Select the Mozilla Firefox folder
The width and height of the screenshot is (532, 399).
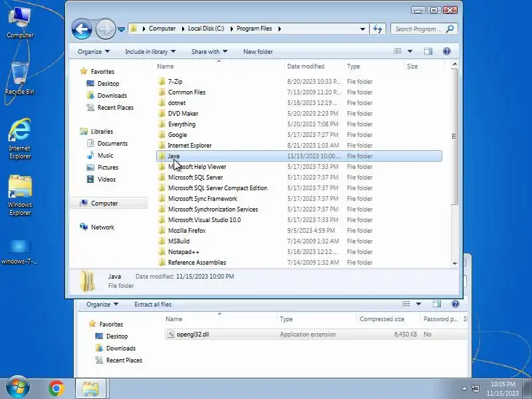(x=187, y=230)
